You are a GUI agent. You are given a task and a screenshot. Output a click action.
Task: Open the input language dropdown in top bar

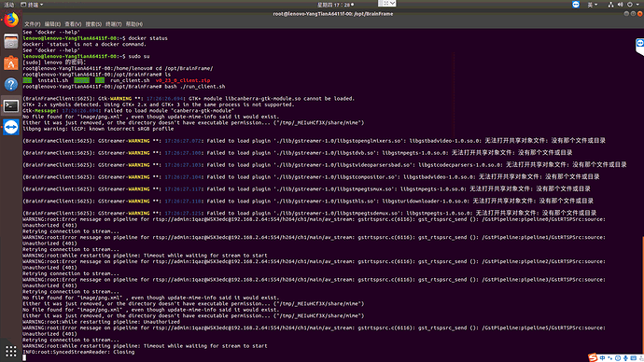coord(593,5)
